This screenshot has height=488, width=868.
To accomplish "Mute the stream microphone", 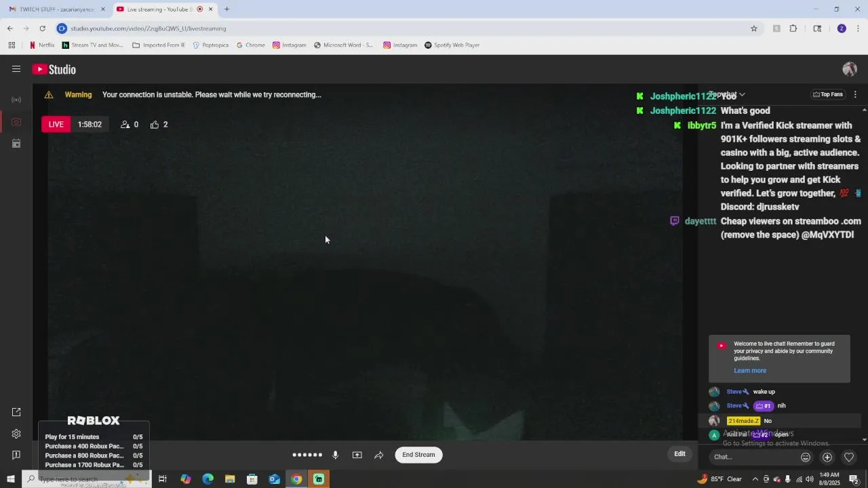I will [x=335, y=455].
